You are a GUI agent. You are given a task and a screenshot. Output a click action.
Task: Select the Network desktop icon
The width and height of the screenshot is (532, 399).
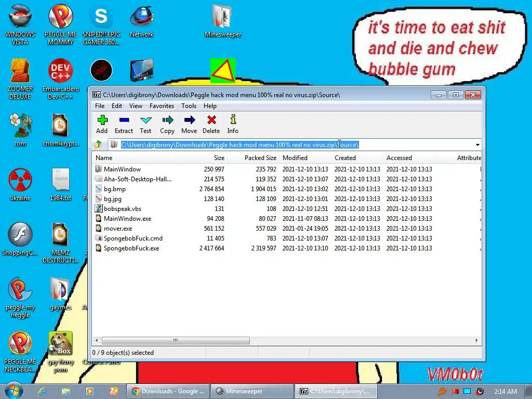click(141, 21)
